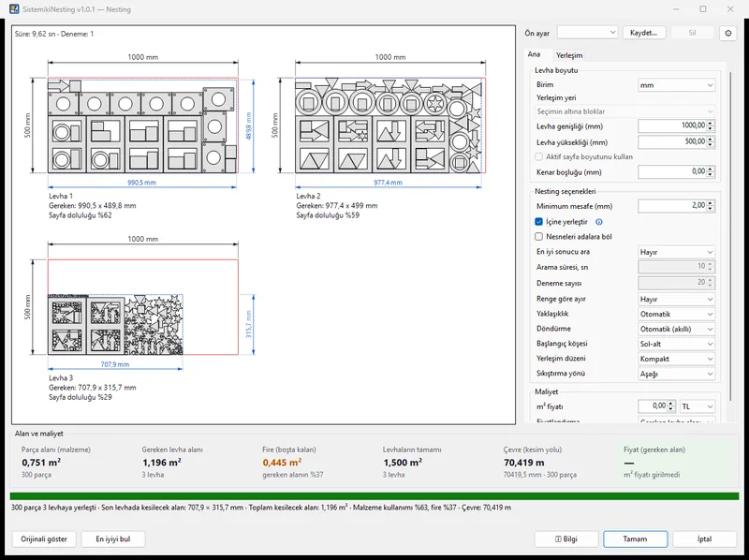This screenshot has height=560, width=749.
Task: Increase Kenar boşluğu with the up arrow
Action: (x=711, y=169)
